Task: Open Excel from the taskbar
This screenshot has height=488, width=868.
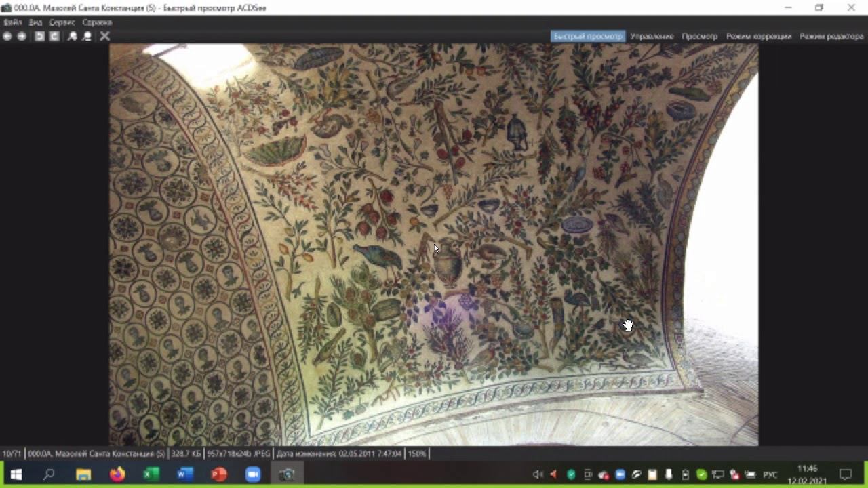Action: pos(151,474)
